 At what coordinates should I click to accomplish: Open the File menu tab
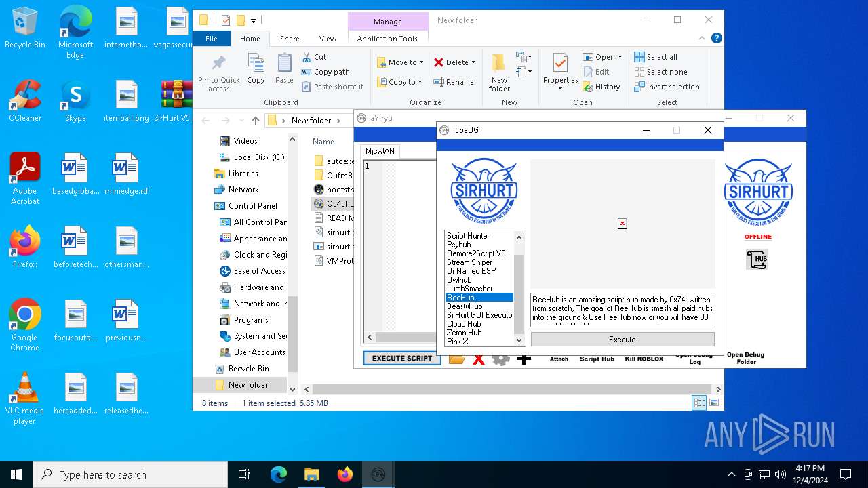point(212,39)
